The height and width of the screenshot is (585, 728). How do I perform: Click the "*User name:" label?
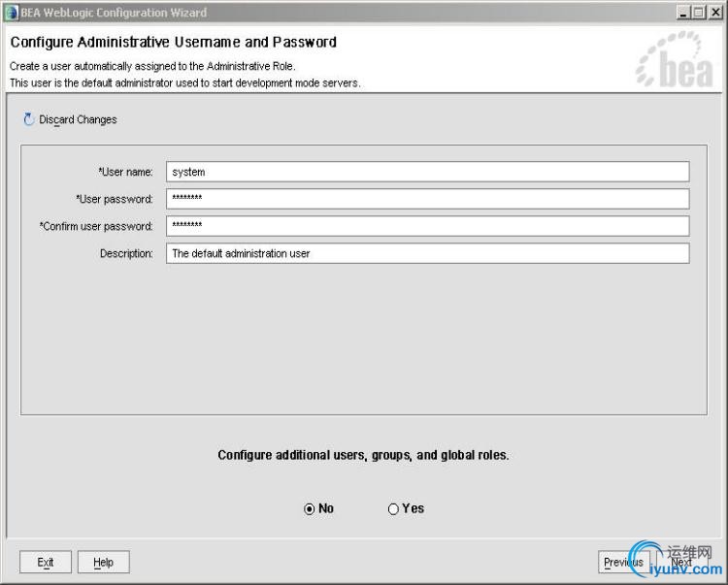click(125, 172)
